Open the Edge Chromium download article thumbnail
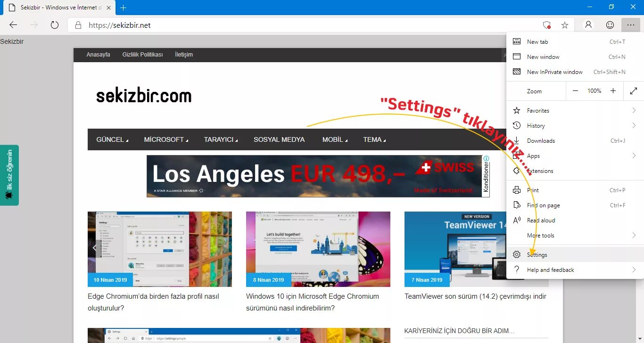The image size is (644, 343). point(318,249)
